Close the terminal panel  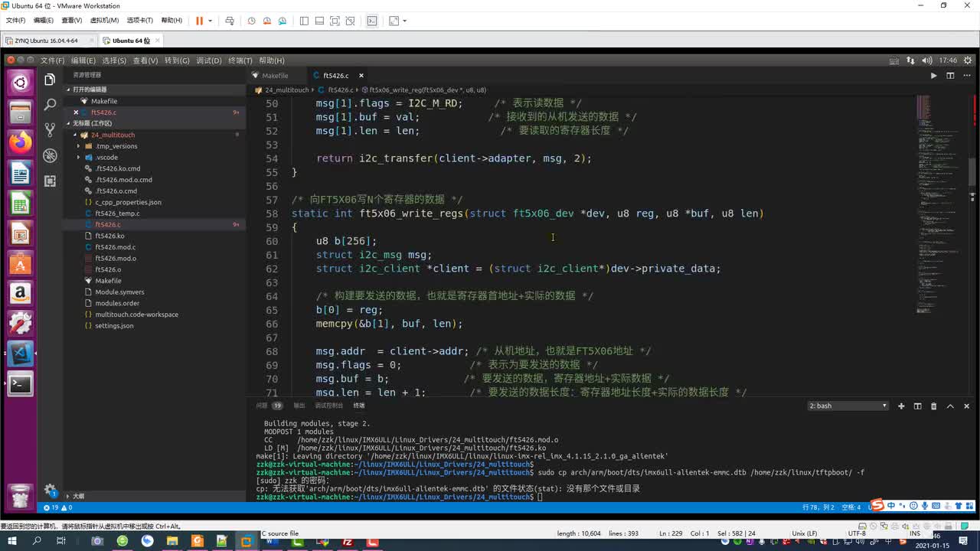pyautogui.click(x=966, y=406)
